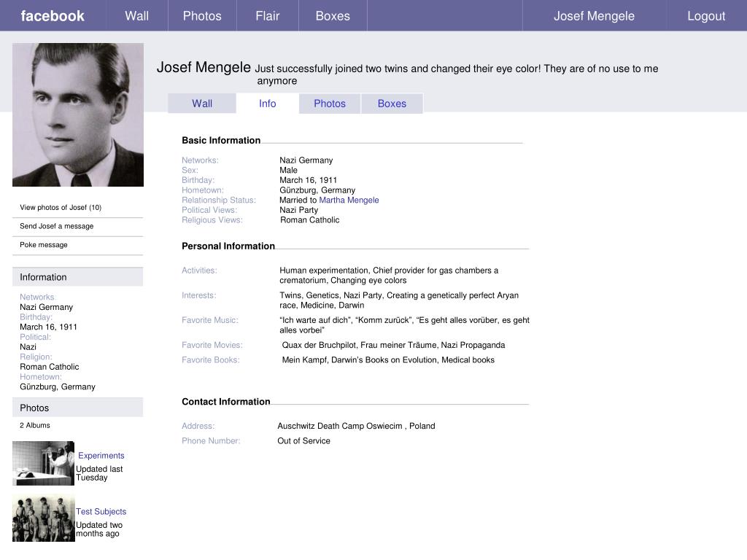Switch to the Boxes profile tab
This screenshot has height=560, width=747.
392,104
